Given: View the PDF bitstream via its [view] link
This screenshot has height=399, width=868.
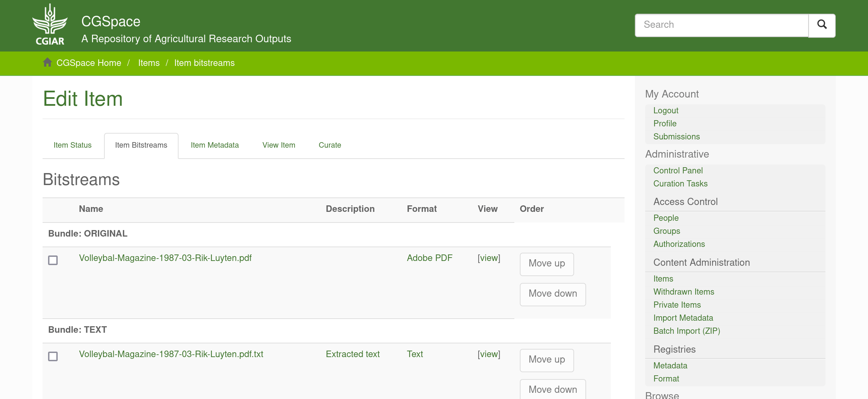Looking at the screenshot, I should 489,258.
